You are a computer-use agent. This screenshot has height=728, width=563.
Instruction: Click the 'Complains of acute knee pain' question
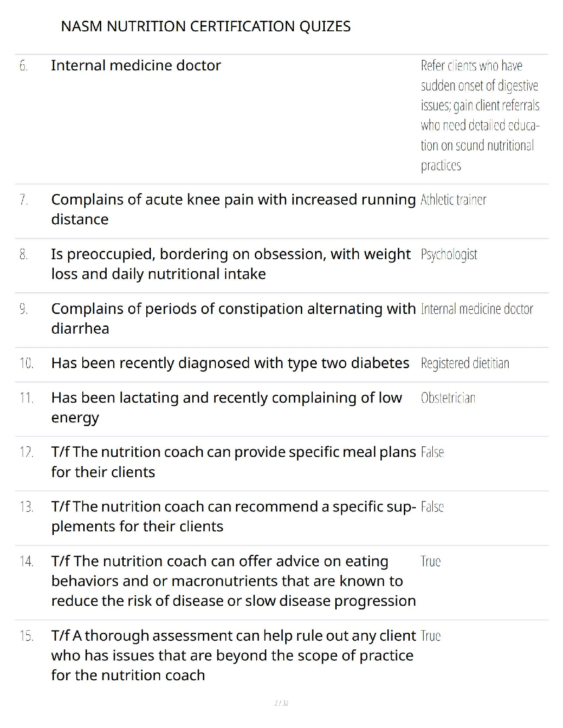(233, 209)
